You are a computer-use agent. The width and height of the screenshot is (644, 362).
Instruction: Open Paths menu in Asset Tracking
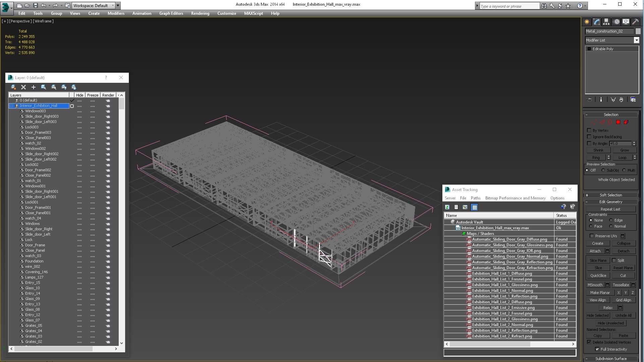tap(475, 198)
